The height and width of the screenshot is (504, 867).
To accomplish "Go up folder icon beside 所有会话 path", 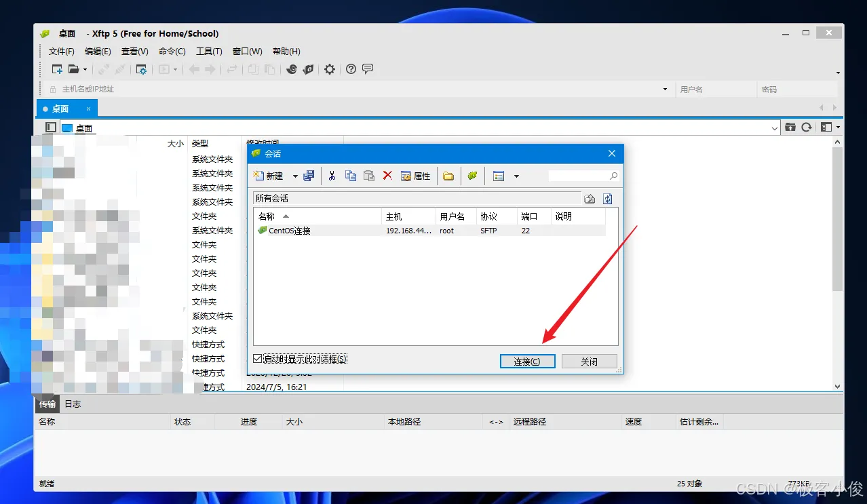I will click(590, 199).
